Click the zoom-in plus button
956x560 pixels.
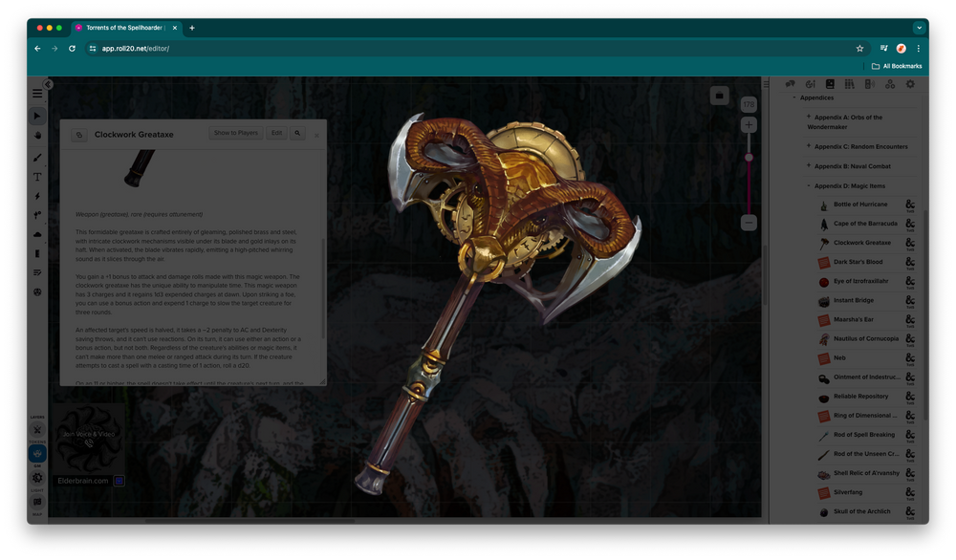point(749,125)
